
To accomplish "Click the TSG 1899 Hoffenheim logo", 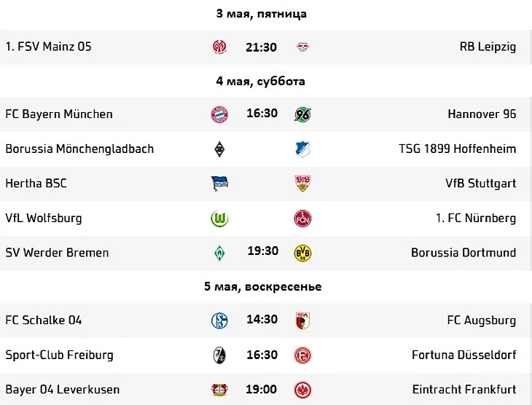I will (302, 149).
